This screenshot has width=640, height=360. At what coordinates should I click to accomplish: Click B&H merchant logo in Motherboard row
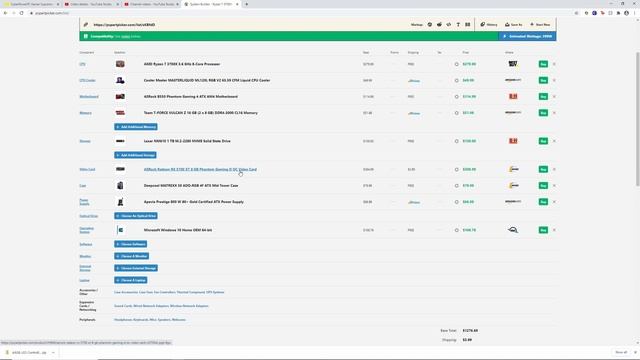(513, 96)
